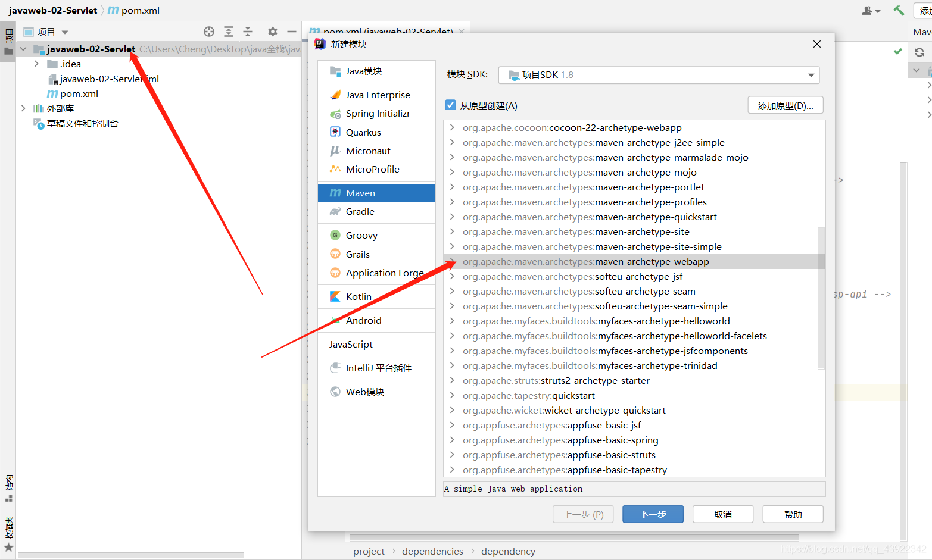The image size is (932, 560).
Task: Click the 取消 button
Action: (723, 514)
